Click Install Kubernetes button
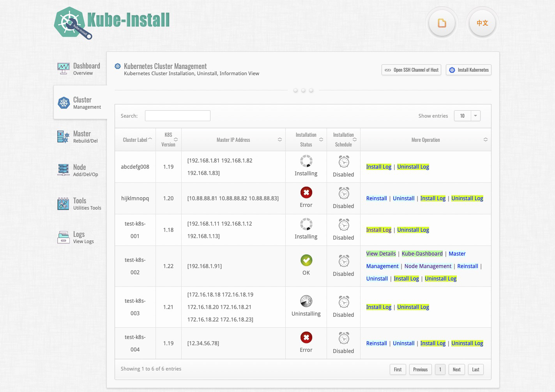Viewport: 555px width, 392px height. coord(468,70)
